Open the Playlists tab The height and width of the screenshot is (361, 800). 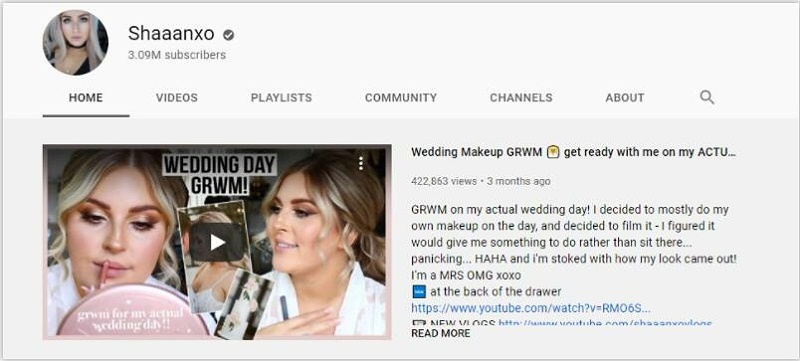pyautogui.click(x=281, y=97)
